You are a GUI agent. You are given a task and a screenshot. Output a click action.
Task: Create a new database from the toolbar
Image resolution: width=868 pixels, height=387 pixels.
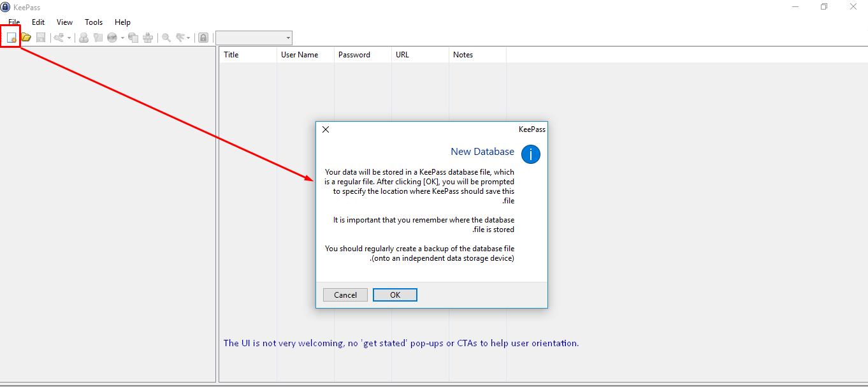pyautogui.click(x=11, y=38)
